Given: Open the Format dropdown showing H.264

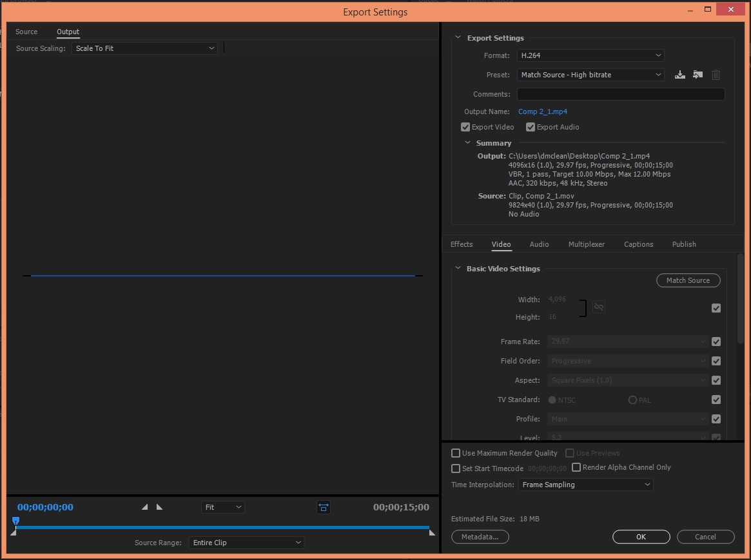Looking at the screenshot, I should click(x=590, y=55).
